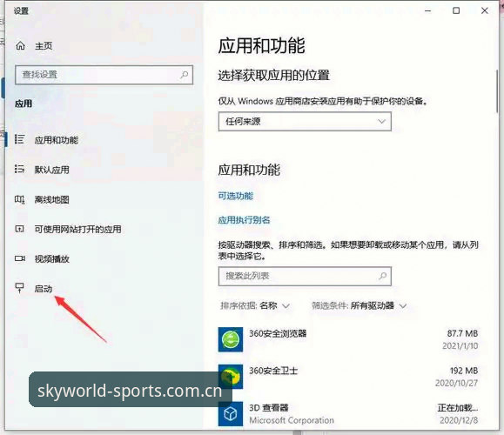Click the Home (主页) icon
Viewport: 504px width, 435px height.
pos(20,45)
